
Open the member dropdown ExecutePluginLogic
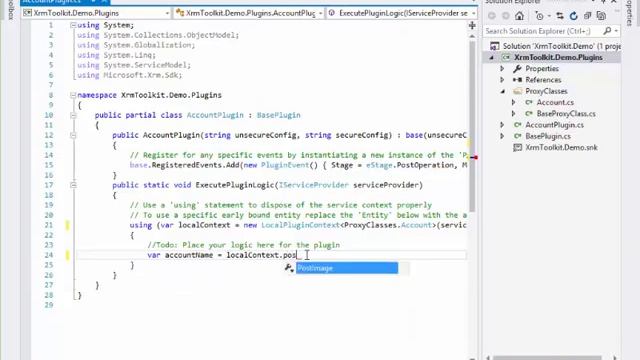[x=402, y=13]
